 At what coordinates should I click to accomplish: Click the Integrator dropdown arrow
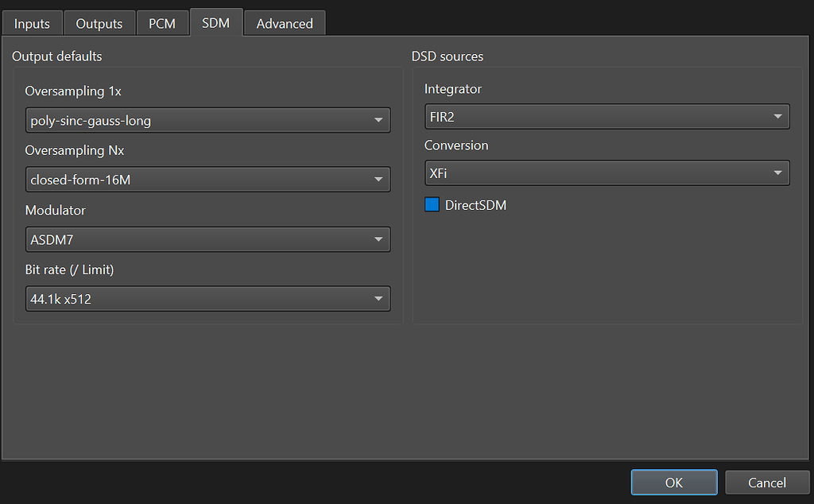(x=778, y=116)
